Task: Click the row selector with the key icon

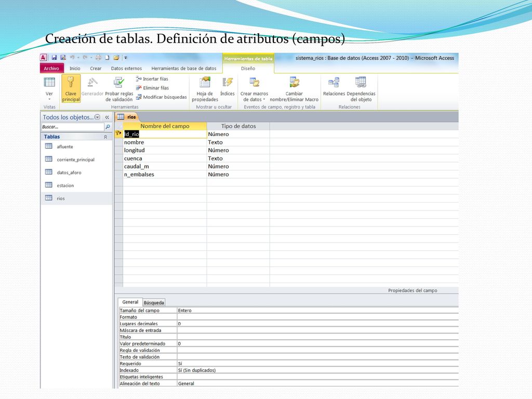Action: (119, 134)
